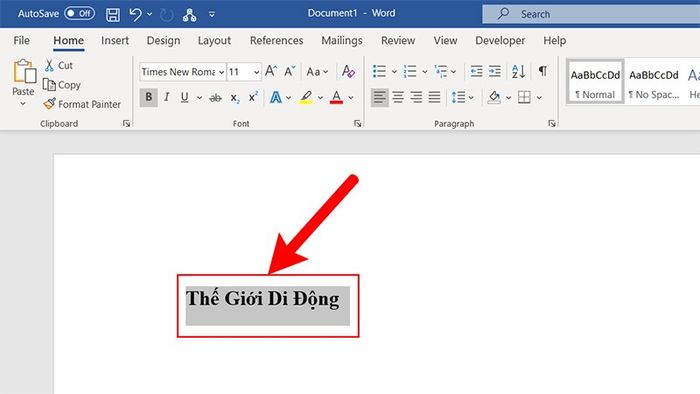This screenshot has width=700, height=394.
Task: Open the Paragraph dialog launcher
Action: pos(552,124)
